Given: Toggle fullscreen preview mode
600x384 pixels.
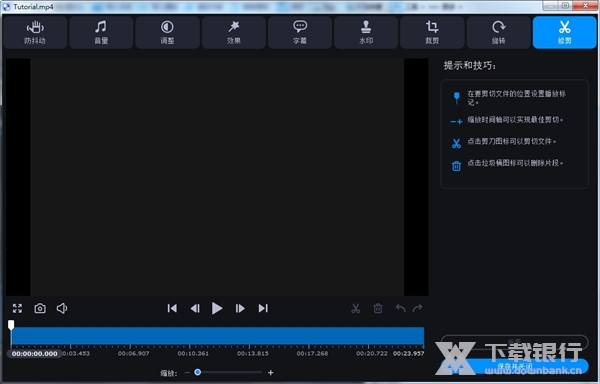Looking at the screenshot, I should (17, 308).
